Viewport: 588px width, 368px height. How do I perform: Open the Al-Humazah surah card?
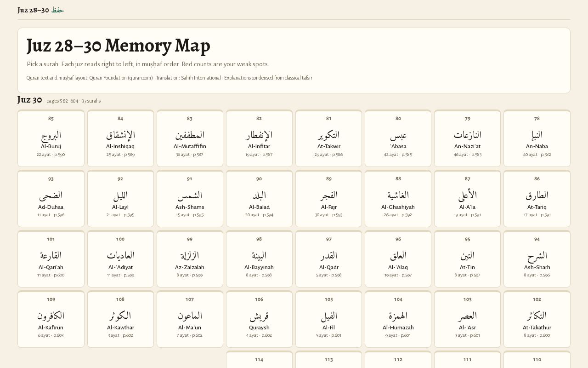pos(398,319)
